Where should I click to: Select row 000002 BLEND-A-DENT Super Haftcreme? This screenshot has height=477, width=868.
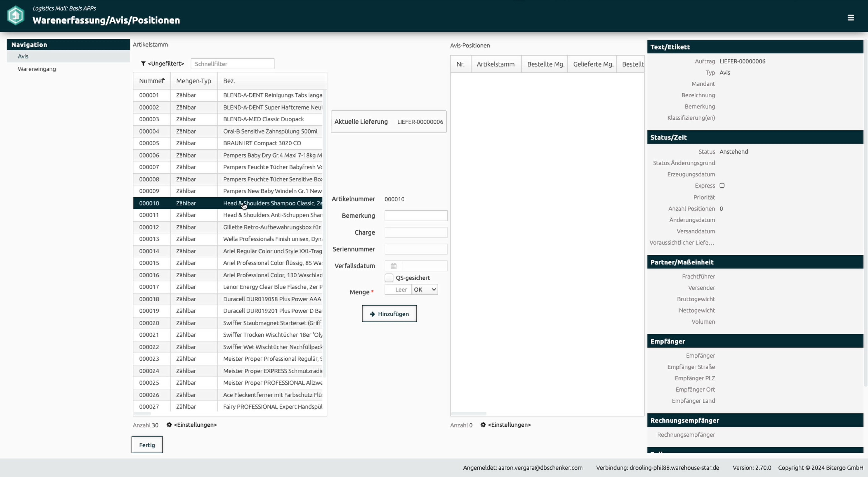click(x=228, y=107)
